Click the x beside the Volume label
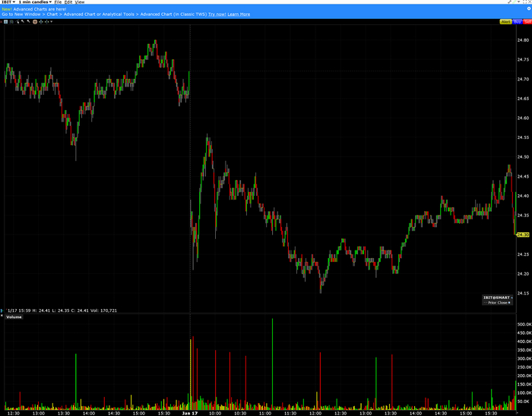Viewport: 532px width, 416px height. [x=2, y=315]
